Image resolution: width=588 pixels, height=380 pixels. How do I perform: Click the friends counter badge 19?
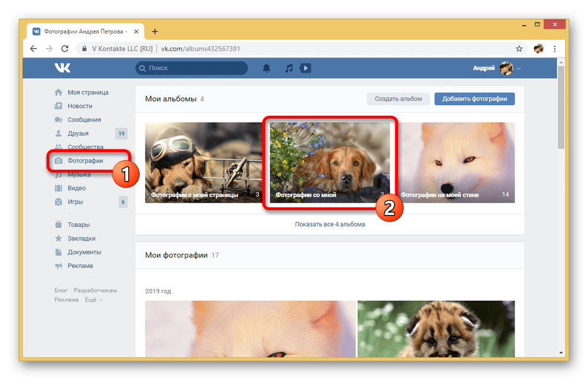tap(122, 133)
